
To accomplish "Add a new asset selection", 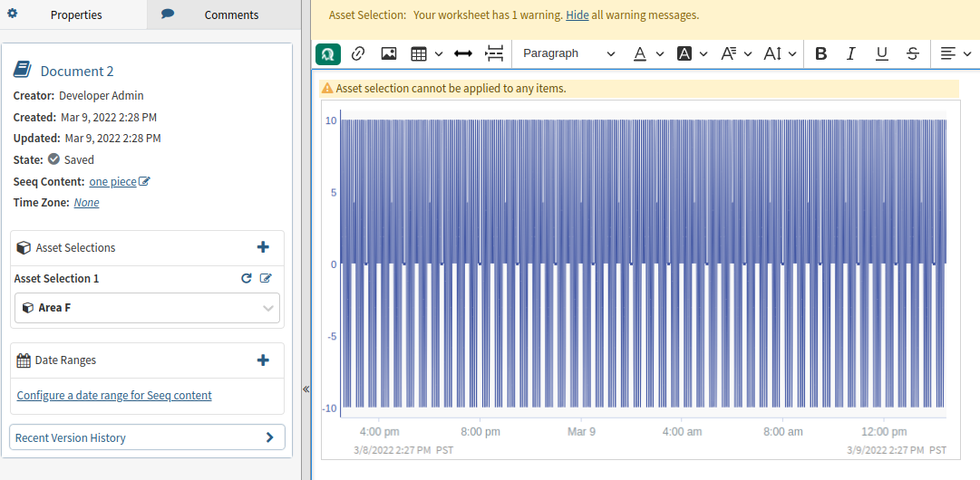I will click(x=263, y=247).
